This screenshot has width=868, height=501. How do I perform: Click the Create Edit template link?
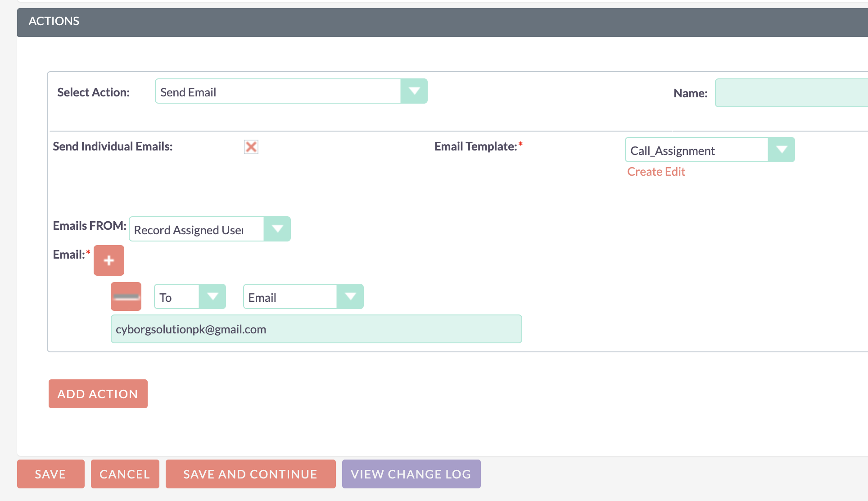[x=656, y=172]
